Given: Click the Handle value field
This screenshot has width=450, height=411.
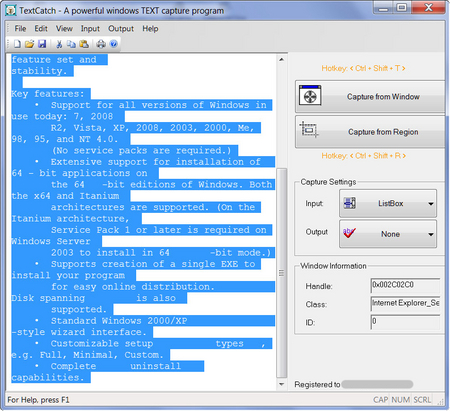Looking at the screenshot, I should tap(405, 285).
